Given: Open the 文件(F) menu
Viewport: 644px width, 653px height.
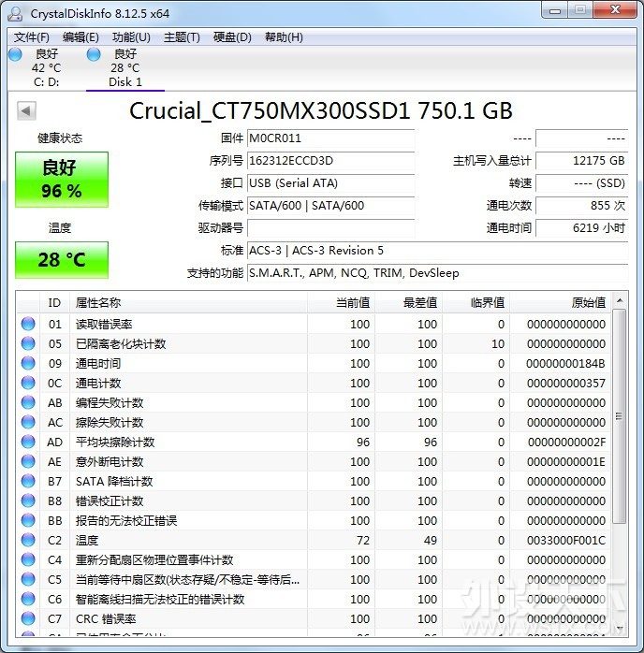Looking at the screenshot, I should pyautogui.click(x=32, y=37).
